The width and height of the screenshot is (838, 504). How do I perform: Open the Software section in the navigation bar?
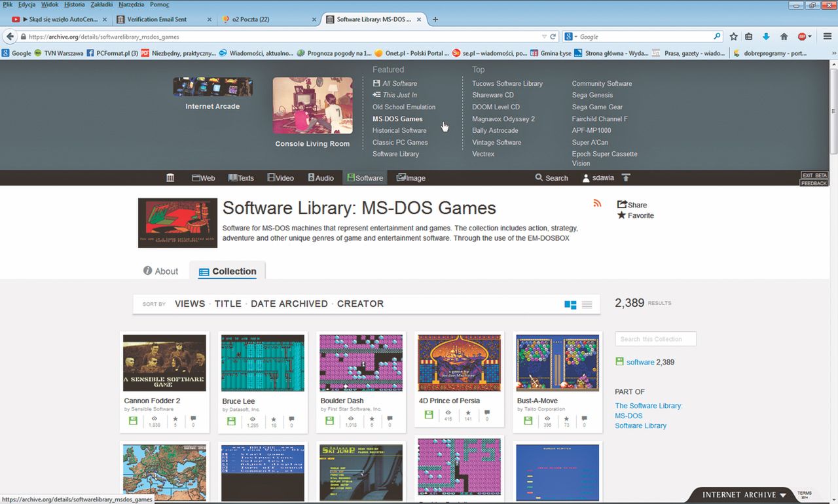click(x=365, y=177)
